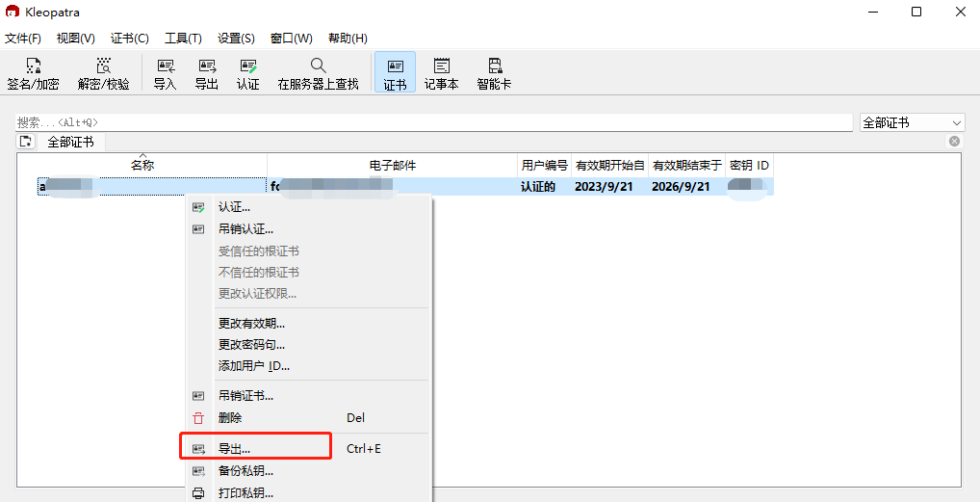Switch to Certificates (证书) view in toolbar
The width and height of the screenshot is (980, 502).
(395, 72)
